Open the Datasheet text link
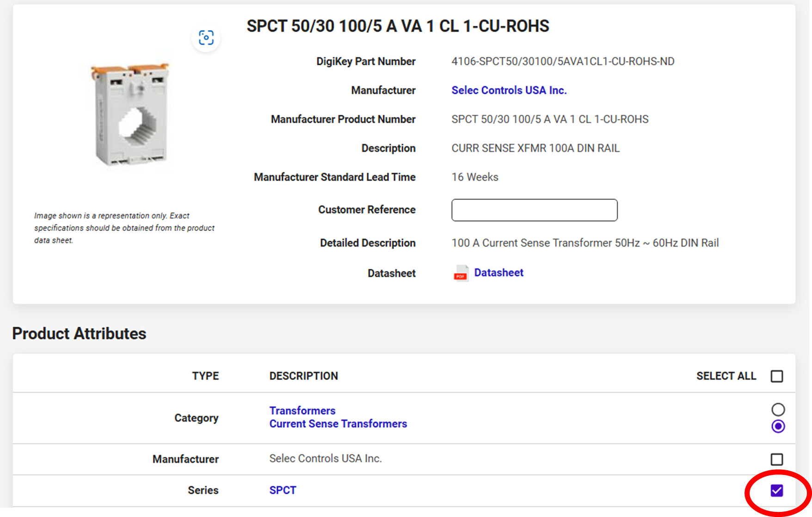The width and height of the screenshot is (812, 517). pos(498,273)
